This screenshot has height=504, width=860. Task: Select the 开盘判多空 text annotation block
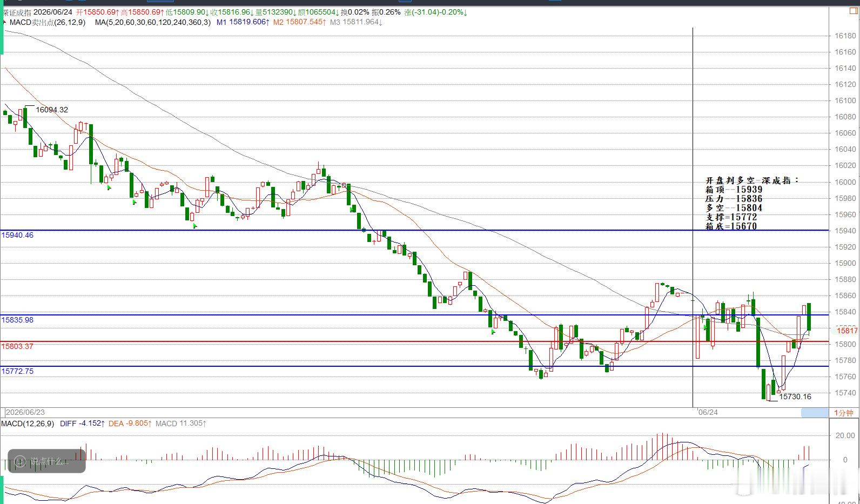[x=751, y=203]
